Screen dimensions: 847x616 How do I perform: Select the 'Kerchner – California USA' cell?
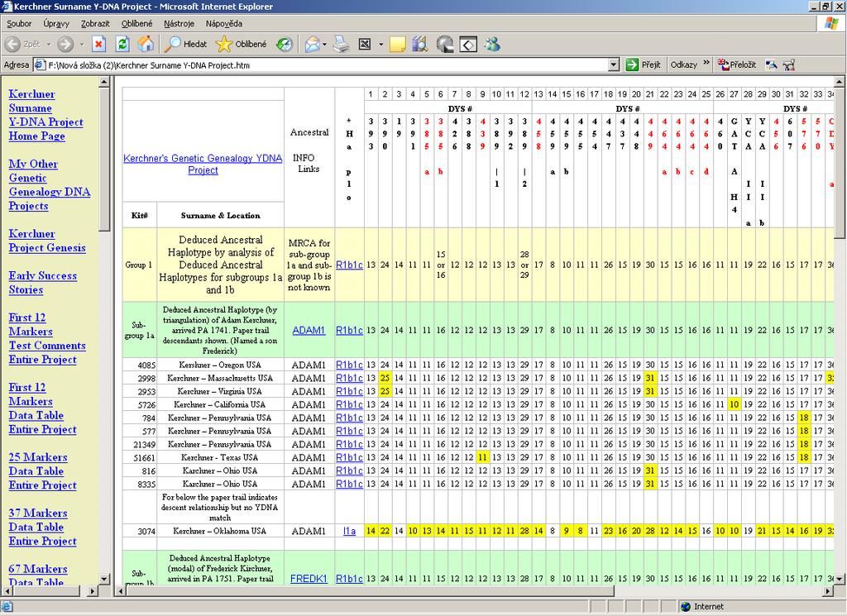[220, 404]
